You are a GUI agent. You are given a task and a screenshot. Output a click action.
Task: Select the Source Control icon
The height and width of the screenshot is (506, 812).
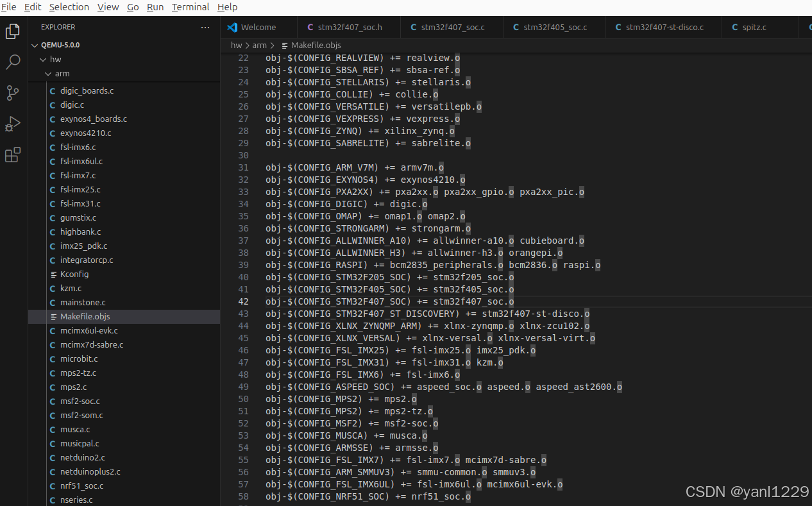point(13,93)
